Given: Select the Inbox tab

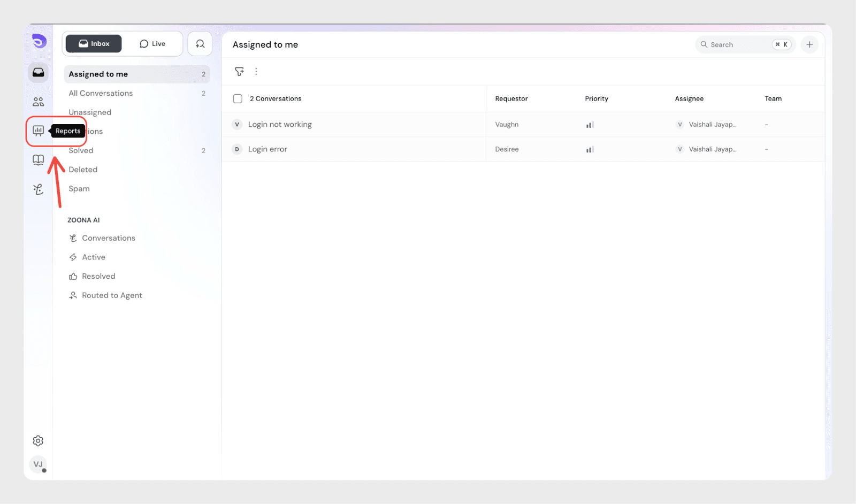Looking at the screenshot, I should [94, 44].
